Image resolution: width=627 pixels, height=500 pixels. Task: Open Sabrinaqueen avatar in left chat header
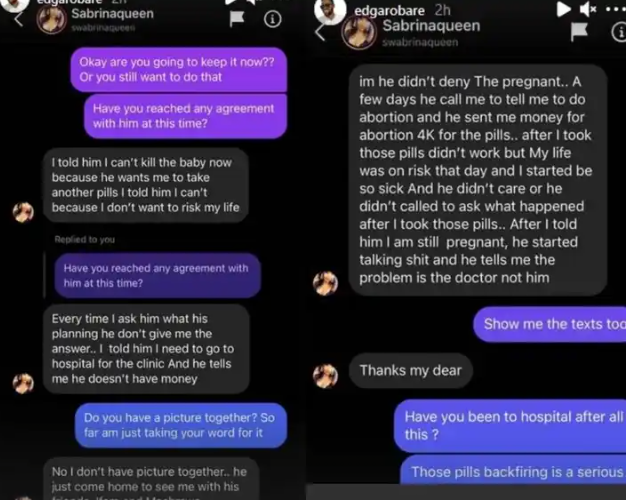point(51,20)
